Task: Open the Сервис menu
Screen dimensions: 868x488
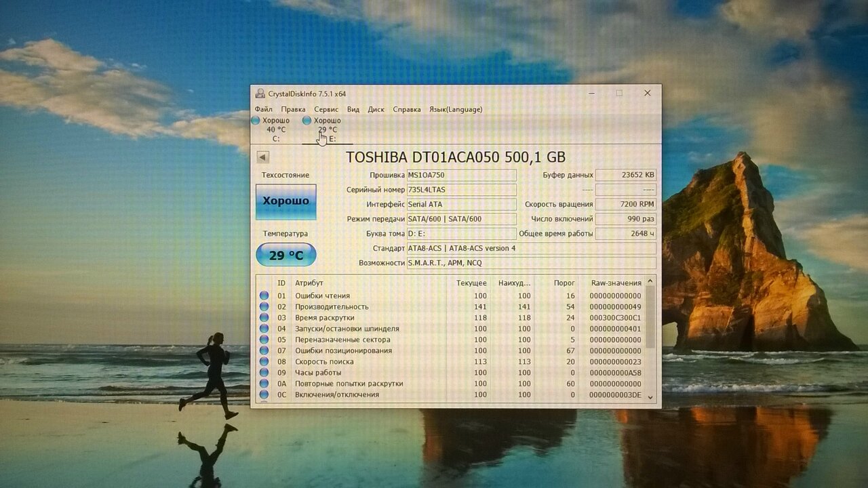Action: 326,109
